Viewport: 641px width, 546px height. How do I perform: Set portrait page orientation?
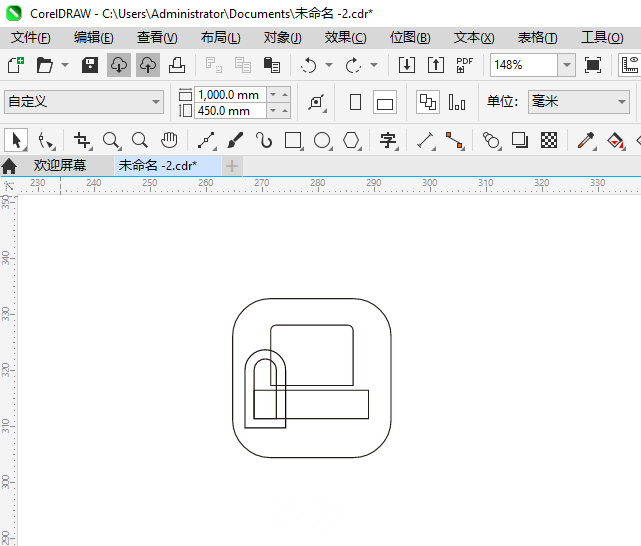(356, 102)
